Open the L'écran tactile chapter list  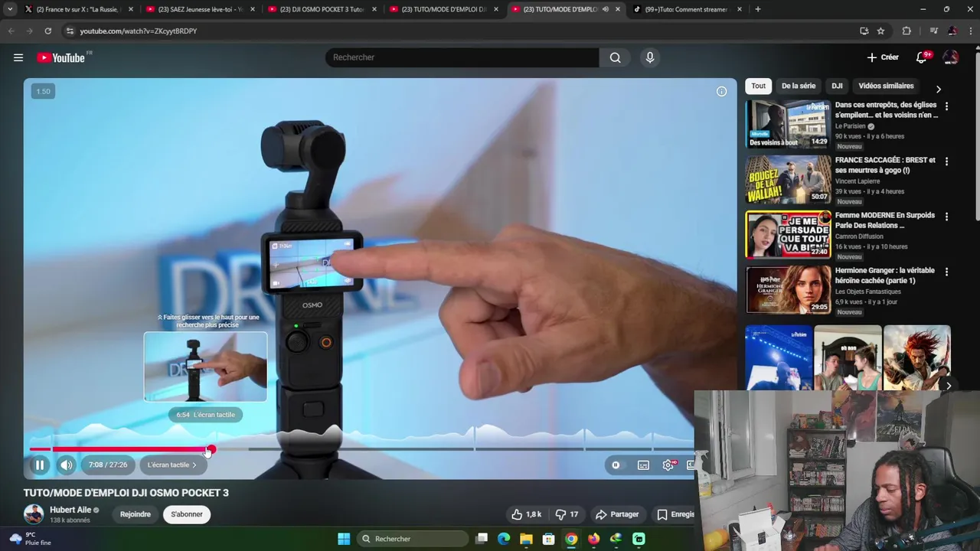click(x=172, y=465)
